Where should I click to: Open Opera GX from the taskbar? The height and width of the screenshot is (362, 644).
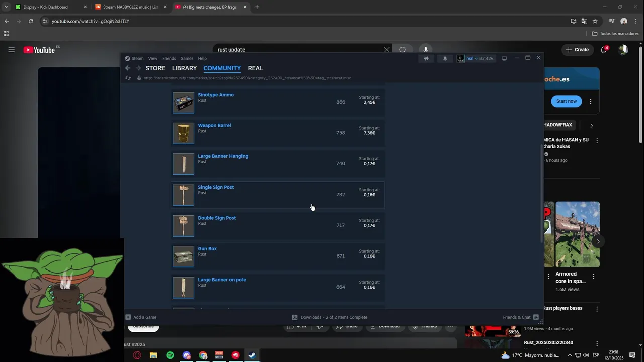[x=137, y=355]
